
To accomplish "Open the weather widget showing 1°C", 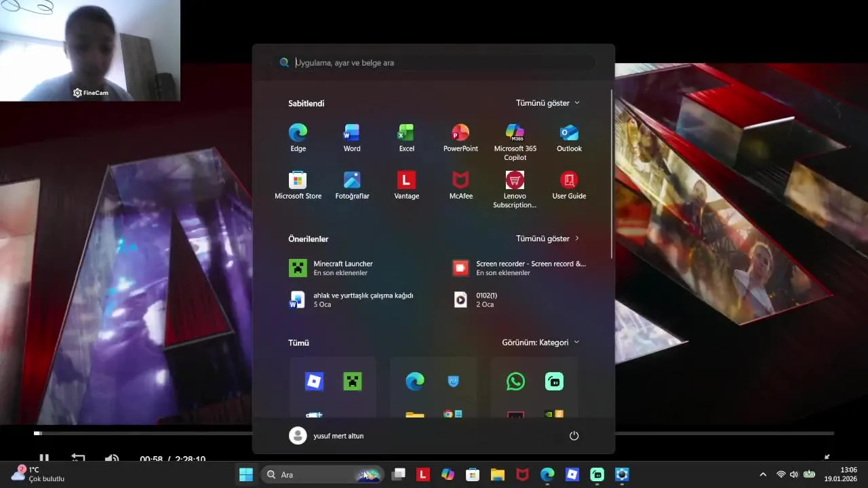I will [38, 474].
